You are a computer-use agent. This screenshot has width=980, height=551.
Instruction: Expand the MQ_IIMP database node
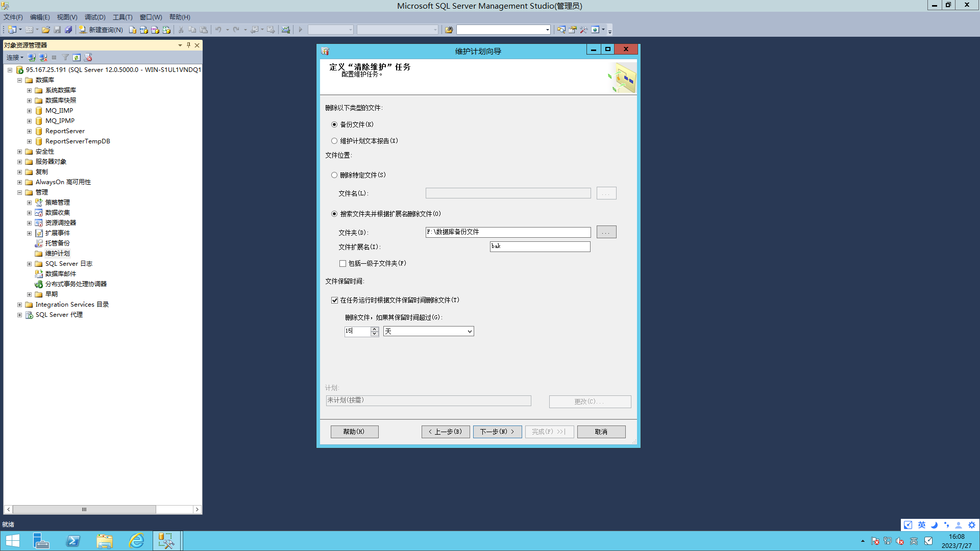pyautogui.click(x=29, y=111)
